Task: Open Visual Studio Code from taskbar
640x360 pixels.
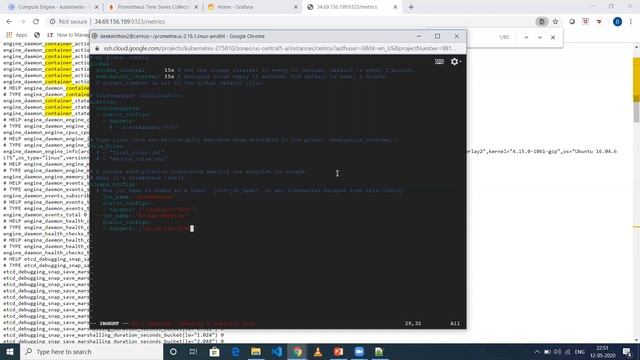Action: point(277,352)
